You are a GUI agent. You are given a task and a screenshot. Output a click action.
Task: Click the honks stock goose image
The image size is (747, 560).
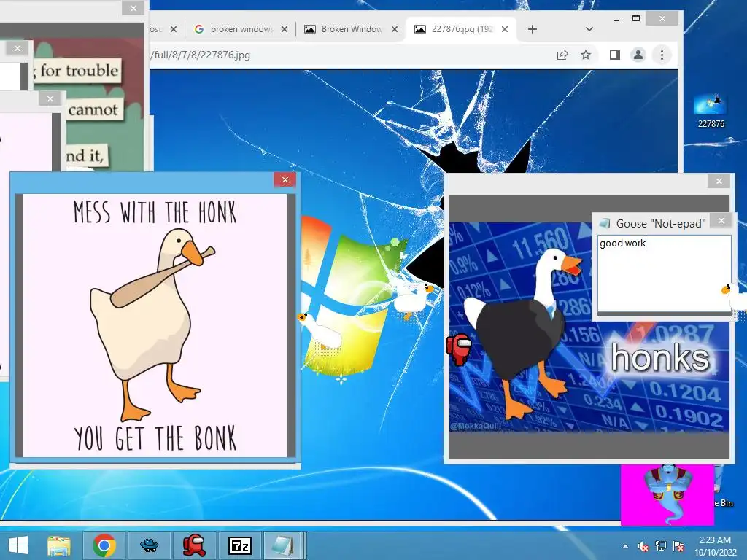tap(589, 327)
